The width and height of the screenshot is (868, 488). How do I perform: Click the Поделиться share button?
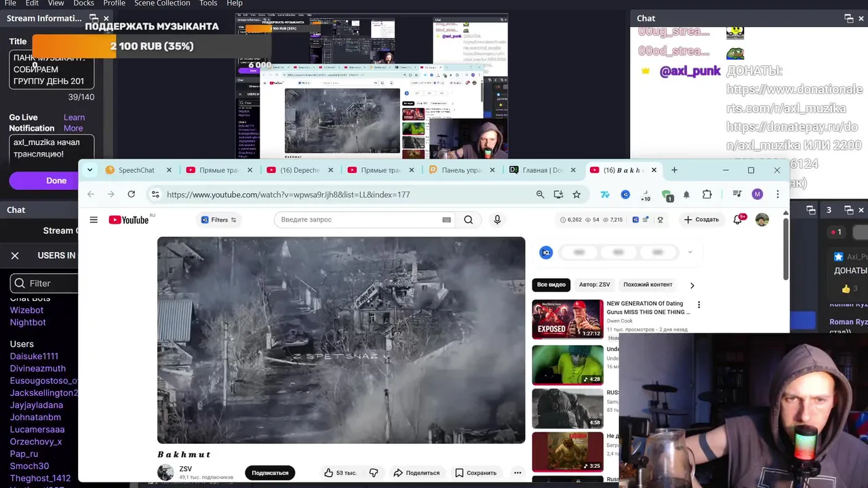416,472
